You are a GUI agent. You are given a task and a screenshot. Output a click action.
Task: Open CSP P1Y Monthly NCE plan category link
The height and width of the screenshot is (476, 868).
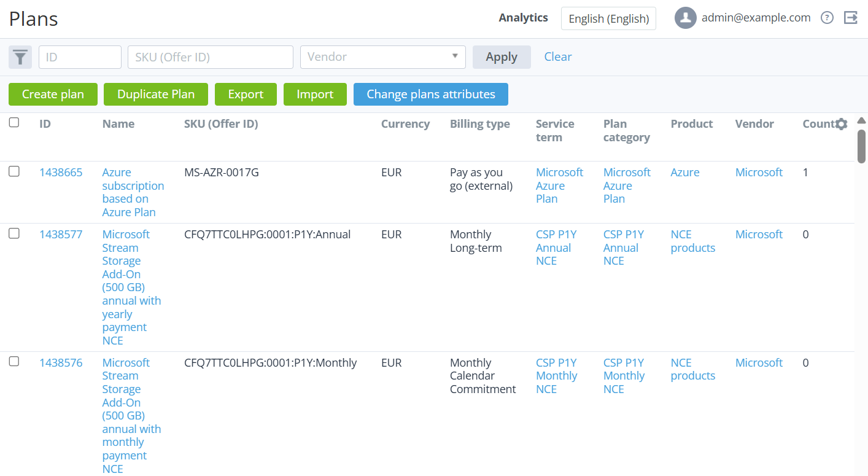pyautogui.click(x=624, y=376)
